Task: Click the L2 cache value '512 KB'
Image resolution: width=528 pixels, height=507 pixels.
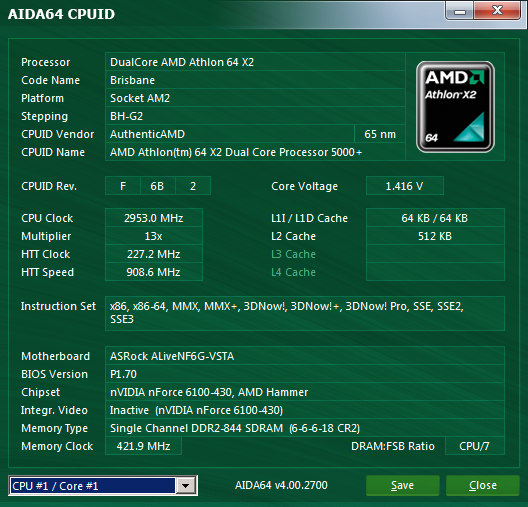Action: 435,236
